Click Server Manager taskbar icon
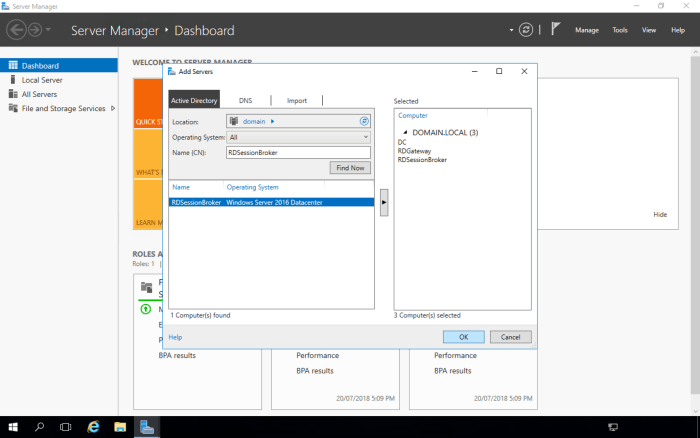This screenshot has height=438, width=700. 147,427
